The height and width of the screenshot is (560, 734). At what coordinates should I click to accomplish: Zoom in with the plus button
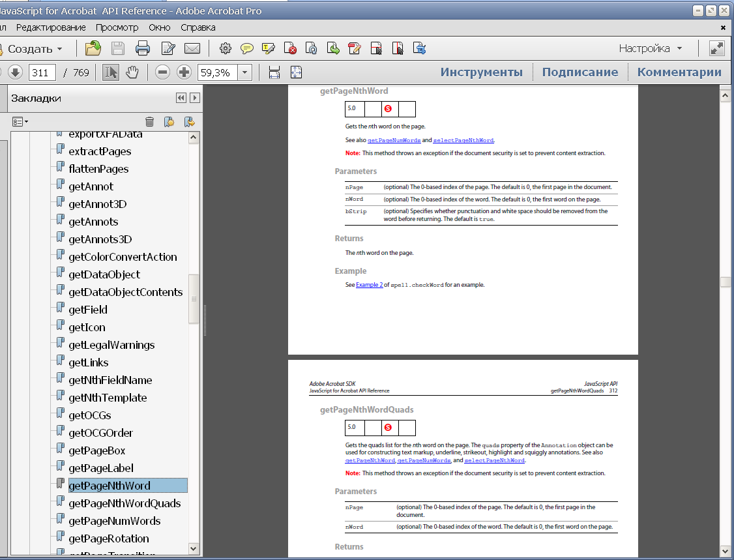(x=184, y=72)
